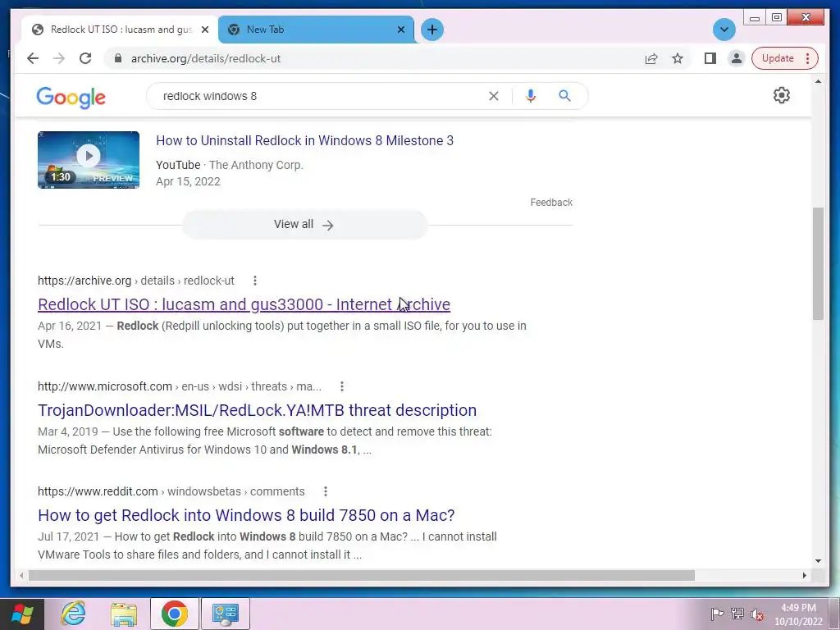Viewport: 840px width, 630px height.
Task: Click the scroll right arrow
Action: point(804,575)
